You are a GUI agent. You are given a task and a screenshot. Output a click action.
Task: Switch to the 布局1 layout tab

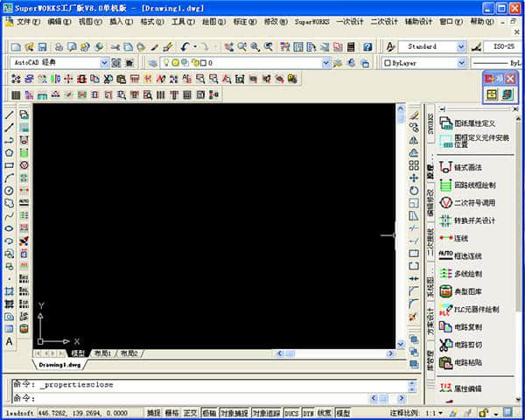pyautogui.click(x=101, y=353)
